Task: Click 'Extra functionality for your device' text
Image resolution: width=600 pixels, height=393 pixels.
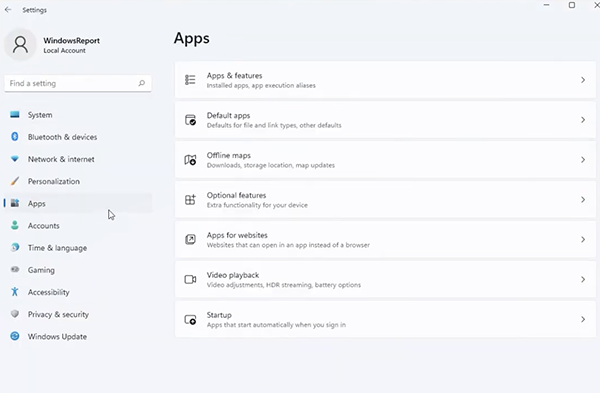Action: pos(257,205)
